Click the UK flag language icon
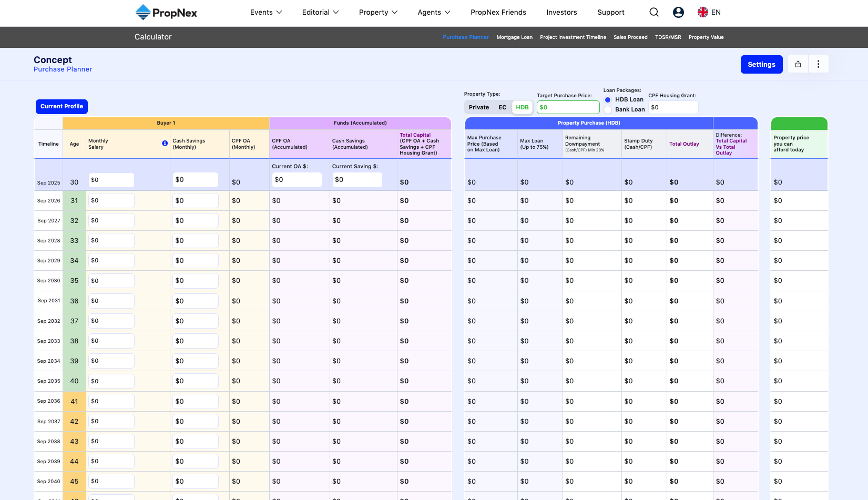Viewport: 868px width, 500px height. click(702, 12)
